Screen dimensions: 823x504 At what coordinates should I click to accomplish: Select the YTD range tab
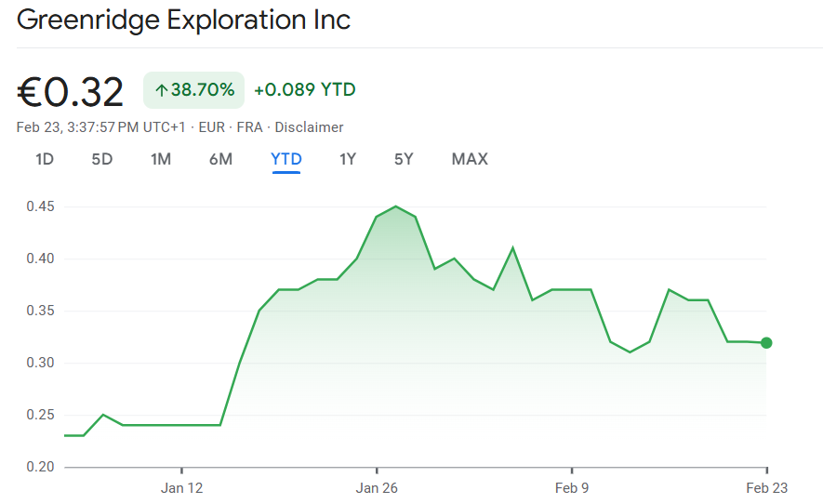click(286, 159)
